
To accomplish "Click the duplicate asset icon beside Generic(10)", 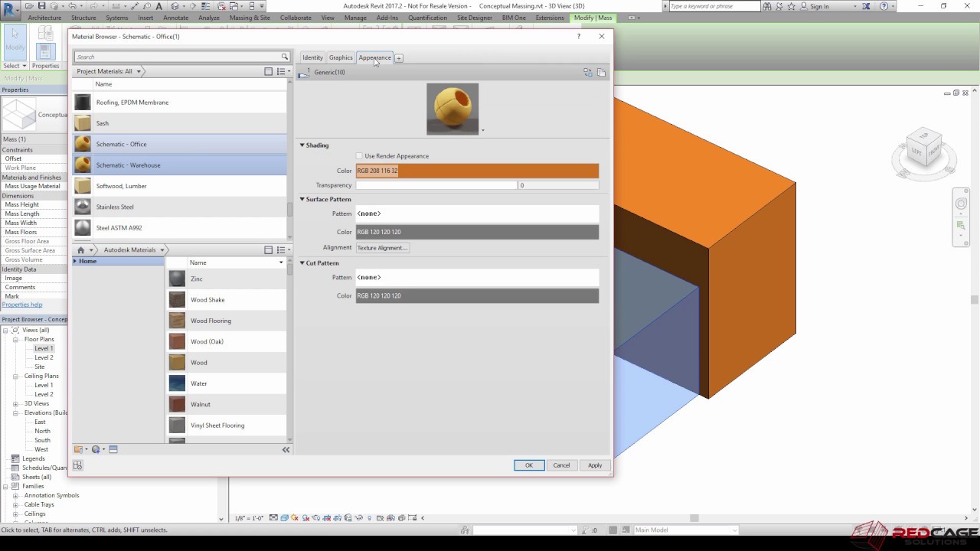I will tap(601, 72).
